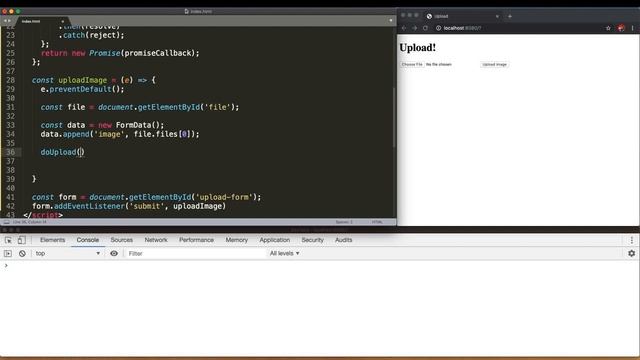Go back in the browser window
Screen dimensions: 640x360
click(x=404, y=28)
